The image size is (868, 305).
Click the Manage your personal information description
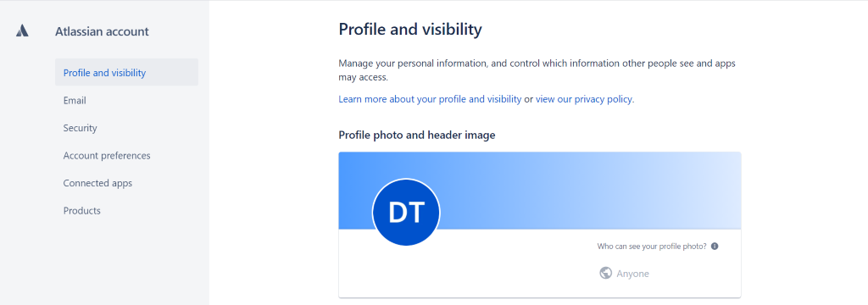(537, 70)
